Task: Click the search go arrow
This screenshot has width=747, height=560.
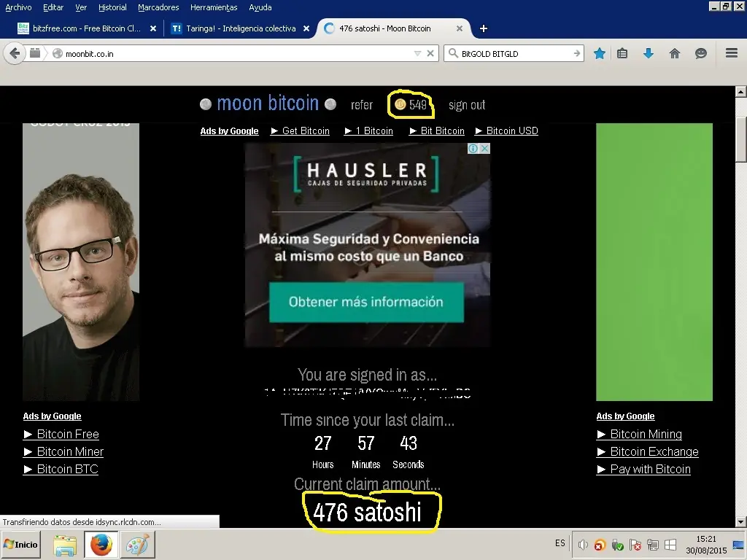Action: point(576,53)
